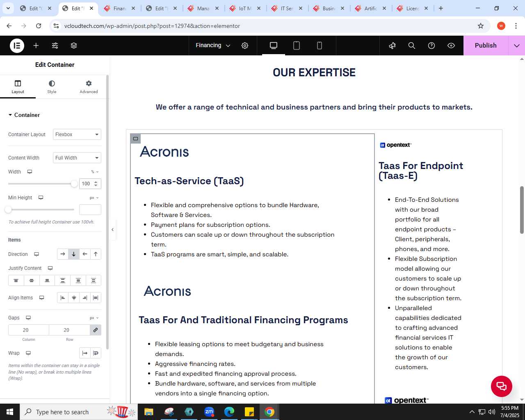Viewport: 525px width, 420px height.
Task: Collapse the editor panel with the arrow
Action: [112, 230]
